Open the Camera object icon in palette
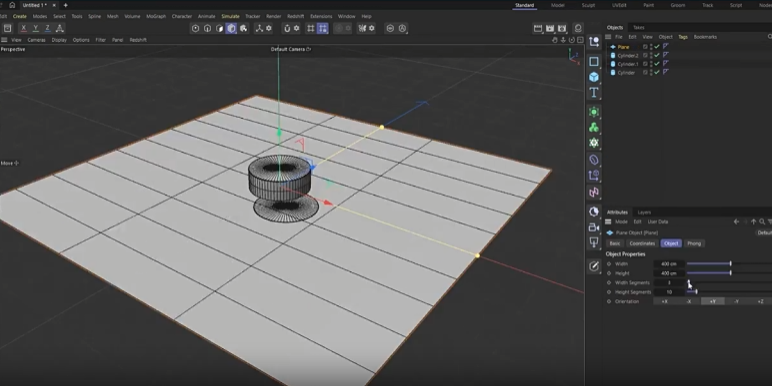The image size is (772, 386). click(594, 227)
